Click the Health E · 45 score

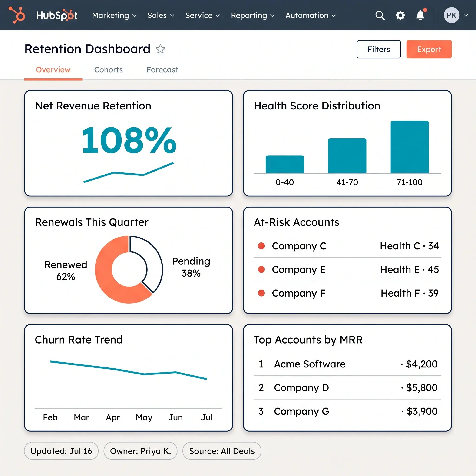point(410,269)
